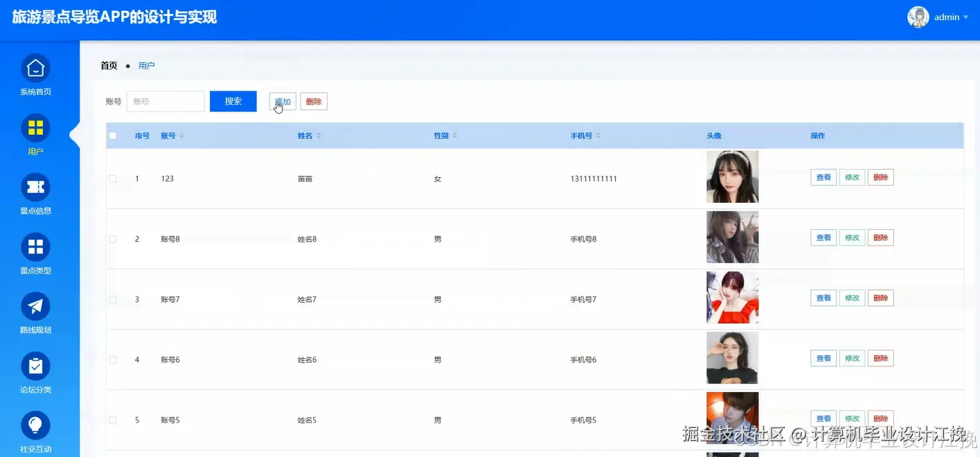Screen dimensions: 980x457
Task: Click 修改 for 账号6 row
Action: pyautogui.click(x=852, y=359)
